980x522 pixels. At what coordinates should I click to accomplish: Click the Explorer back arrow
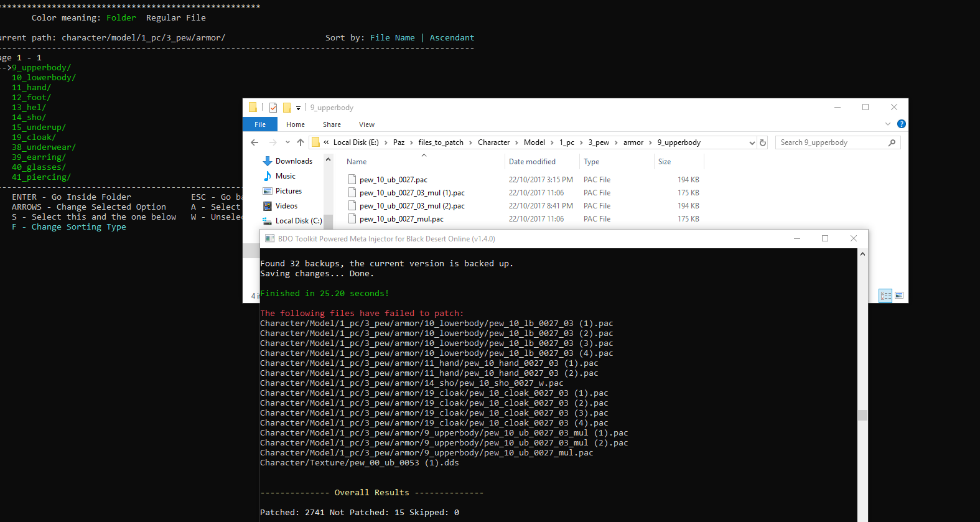[x=254, y=142]
